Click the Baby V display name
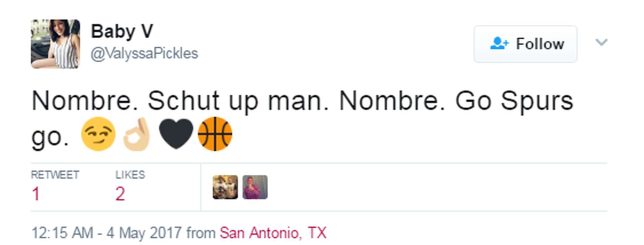644x245 pixels. (122, 32)
